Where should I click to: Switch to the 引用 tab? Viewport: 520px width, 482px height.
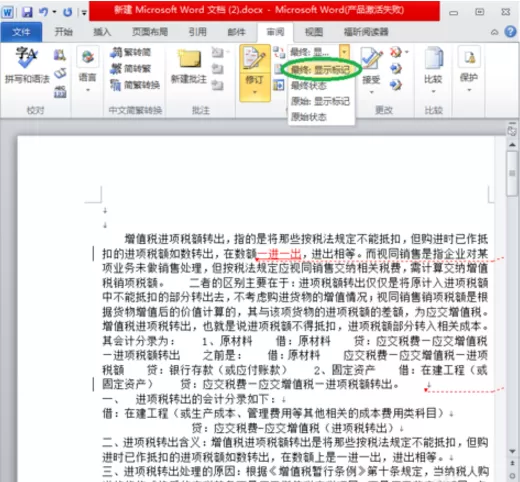pos(198,32)
